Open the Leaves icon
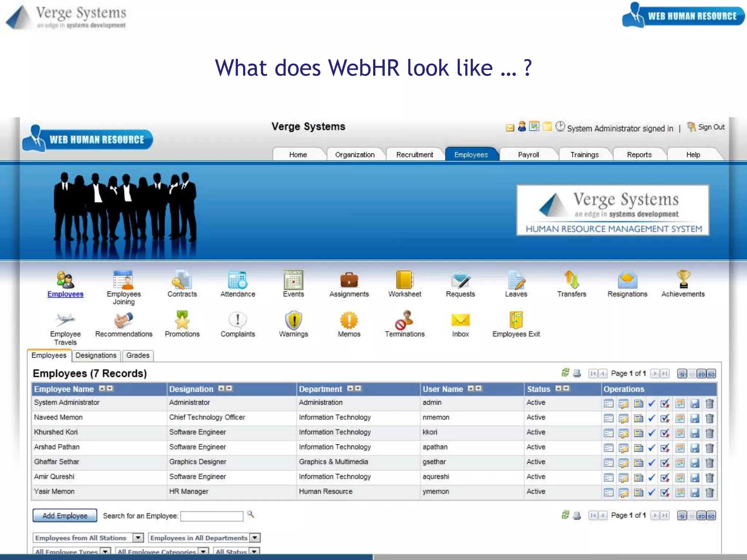Image resolution: width=747 pixels, height=560 pixels. [516, 280]
